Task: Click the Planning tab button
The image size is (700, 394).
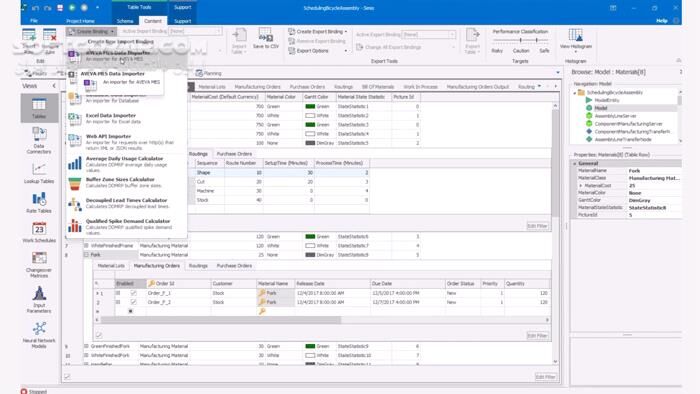Action: (x=208, y=73)
